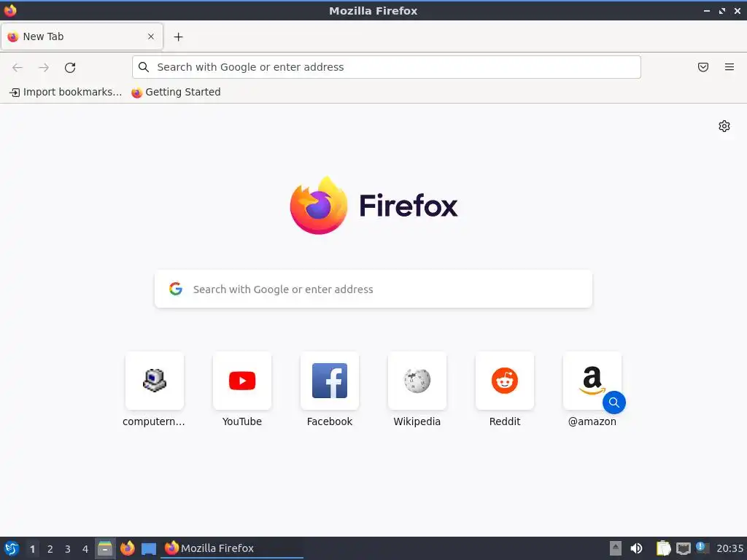The width and height of the screenshot is (747, 560).
Task: Click the Google G icon in search box
Action: [x=176, y=289]
